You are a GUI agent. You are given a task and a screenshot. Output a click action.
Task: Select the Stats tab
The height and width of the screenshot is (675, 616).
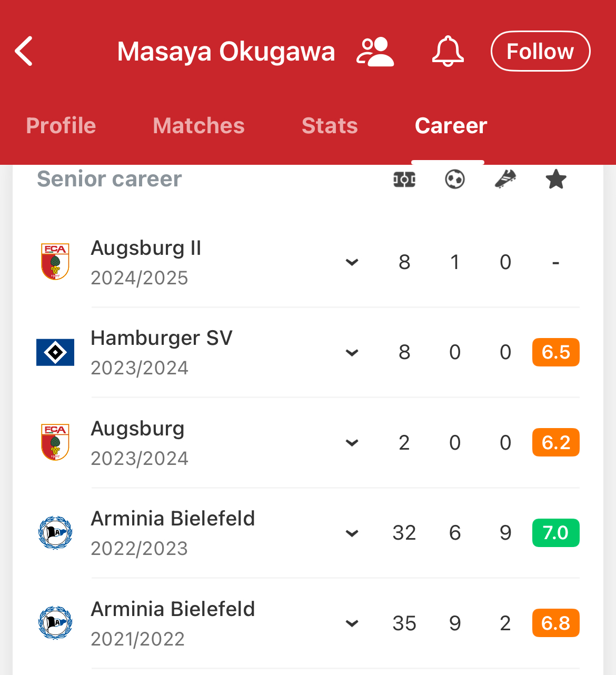click(330, 126)
